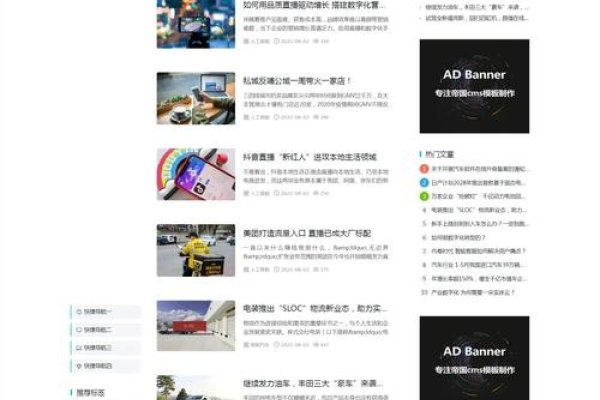Click the yellow-jacket delivery rider thumbnail
The width and height of the screenshot is (600, 400).
196,250
